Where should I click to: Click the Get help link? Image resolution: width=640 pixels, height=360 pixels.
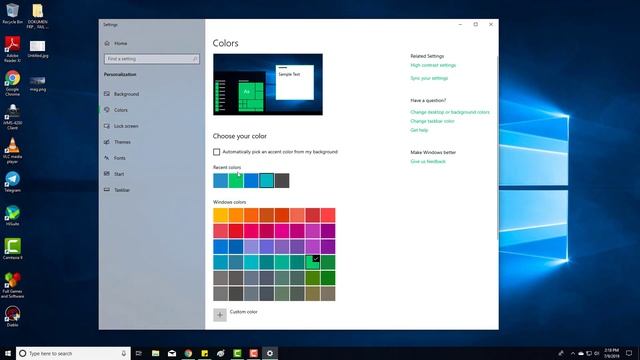419,130
